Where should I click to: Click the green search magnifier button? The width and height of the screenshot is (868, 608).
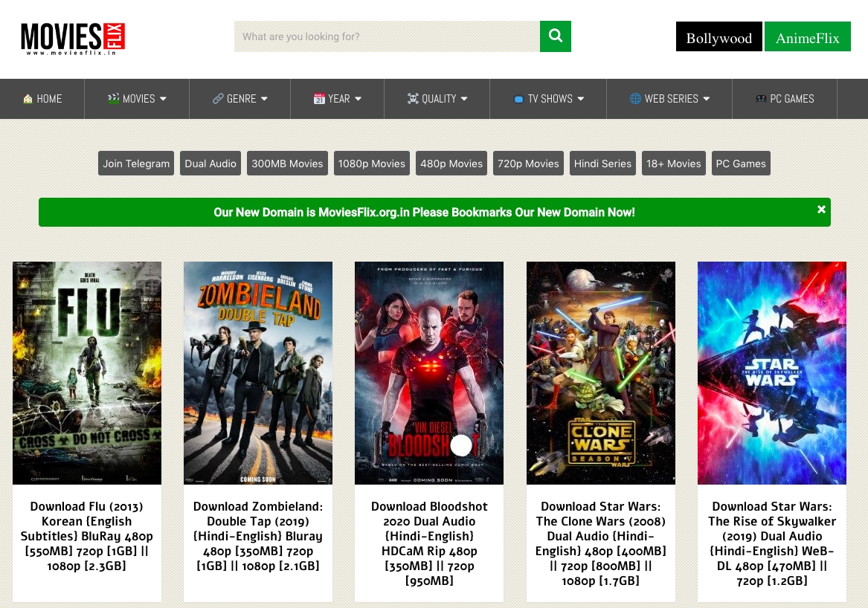tap(555, 36)
